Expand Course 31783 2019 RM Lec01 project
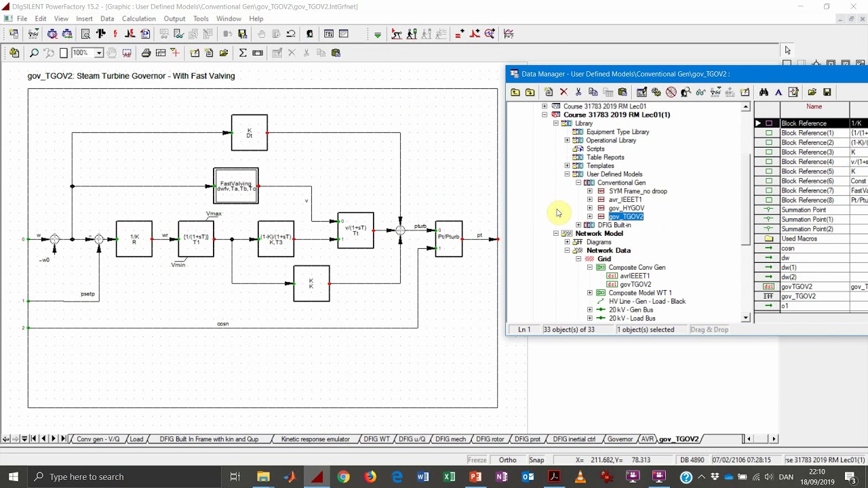Image resolution: width=868 pixels, height=488 pixels. (545, 106)
